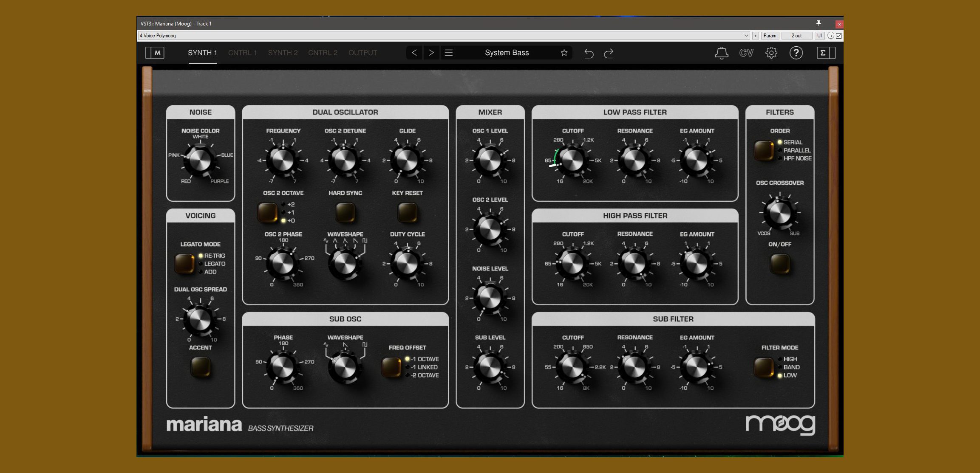980x473 pixels.
Task: Open settings gear icon
Action: point(771,53)
